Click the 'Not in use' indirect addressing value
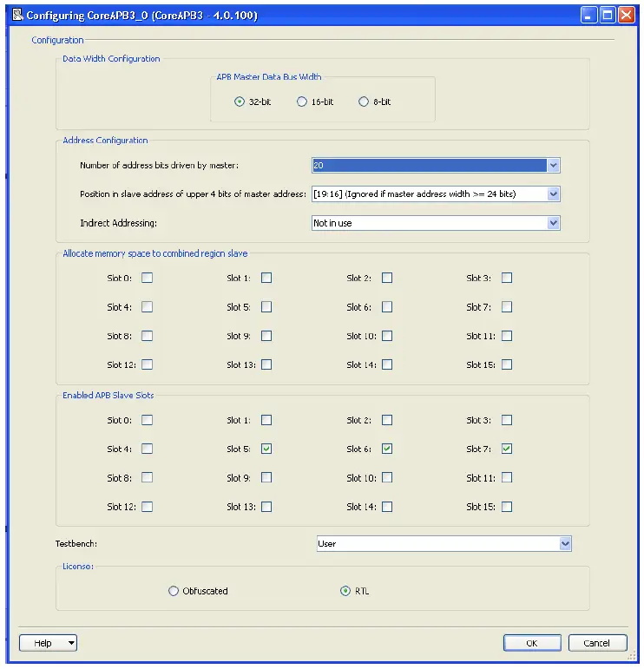644x669 pixels. point(332,223)
